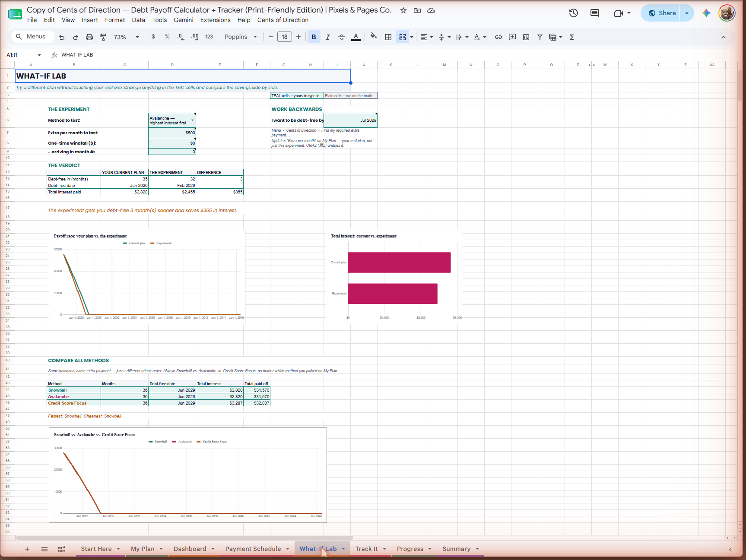
Task: Select the debt-free by Jul 2029 cell
Action: point(350,120)
